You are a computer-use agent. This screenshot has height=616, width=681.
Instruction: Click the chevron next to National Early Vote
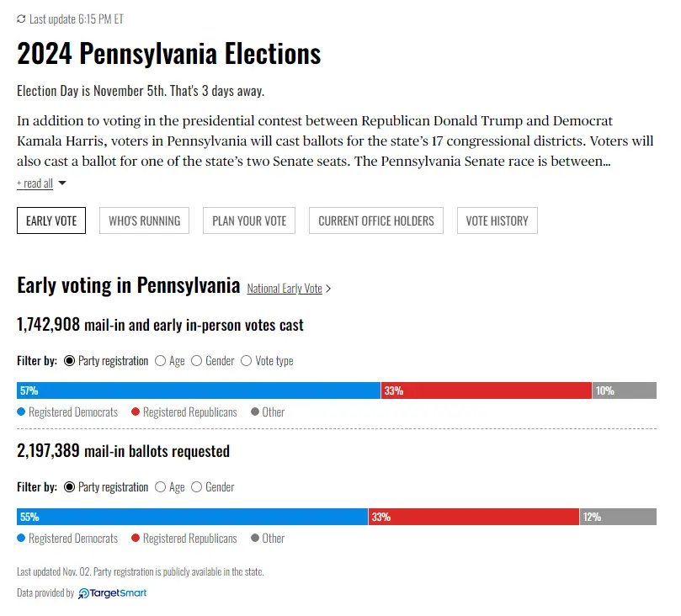328,289
